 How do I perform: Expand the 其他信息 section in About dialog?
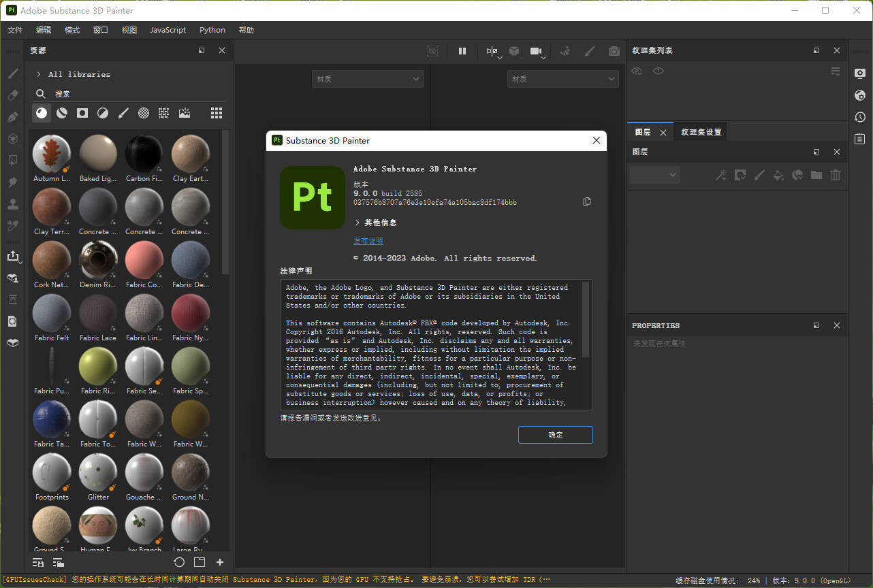358,223
